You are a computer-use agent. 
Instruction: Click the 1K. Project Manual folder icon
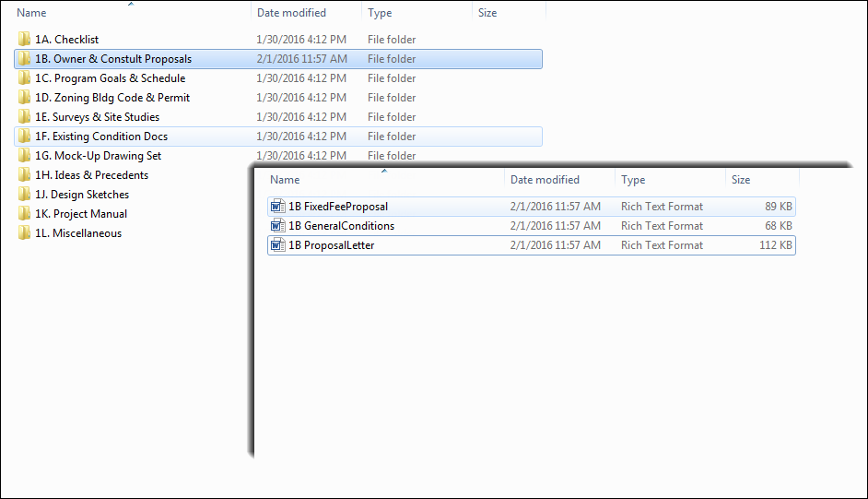[x=24, y=214]
